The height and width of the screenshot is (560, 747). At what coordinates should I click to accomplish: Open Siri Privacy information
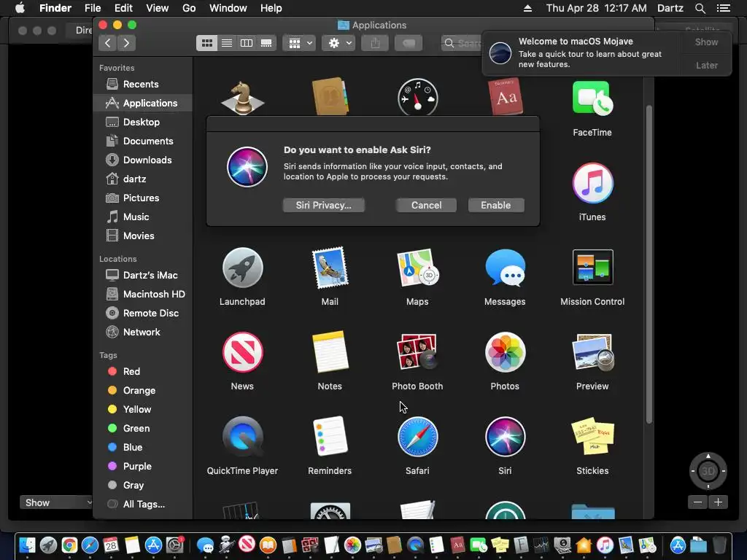[x=323, y=205]
